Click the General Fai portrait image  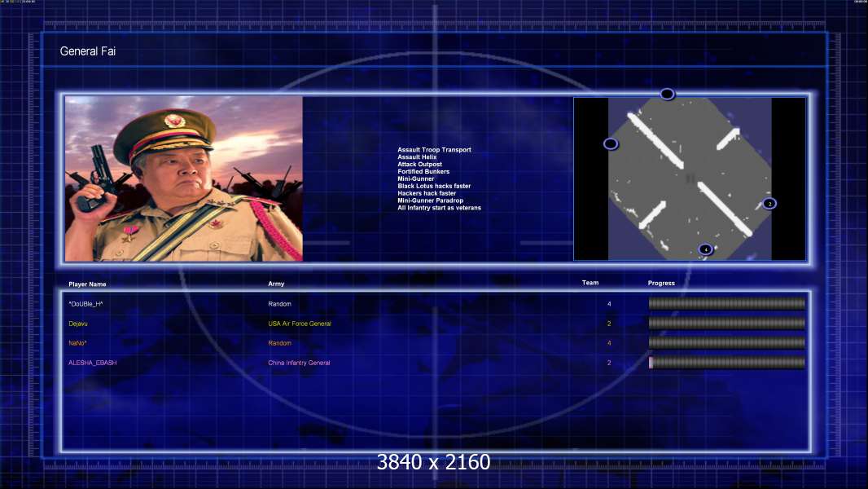pos(184,178)
